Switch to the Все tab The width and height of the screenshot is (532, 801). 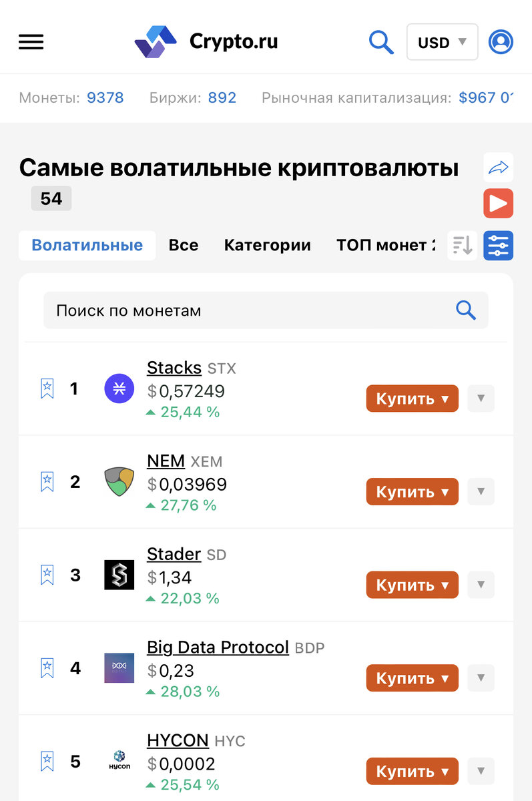183,245
